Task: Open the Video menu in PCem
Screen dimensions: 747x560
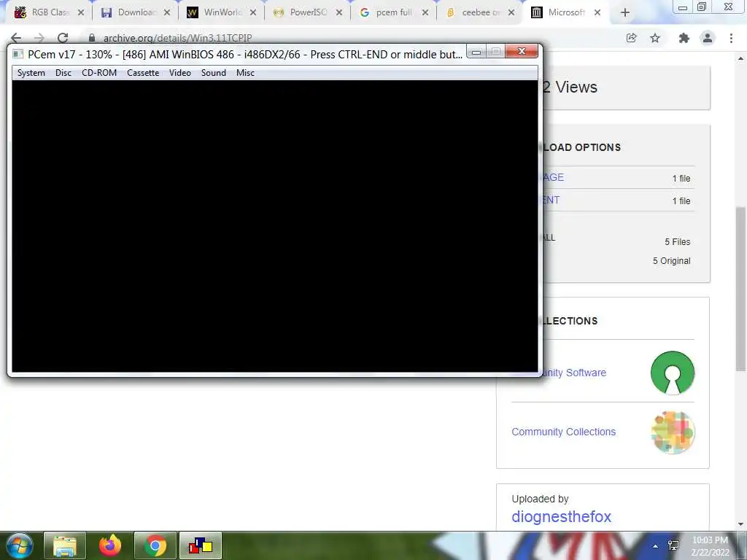Action: click(x=180, y=73)
